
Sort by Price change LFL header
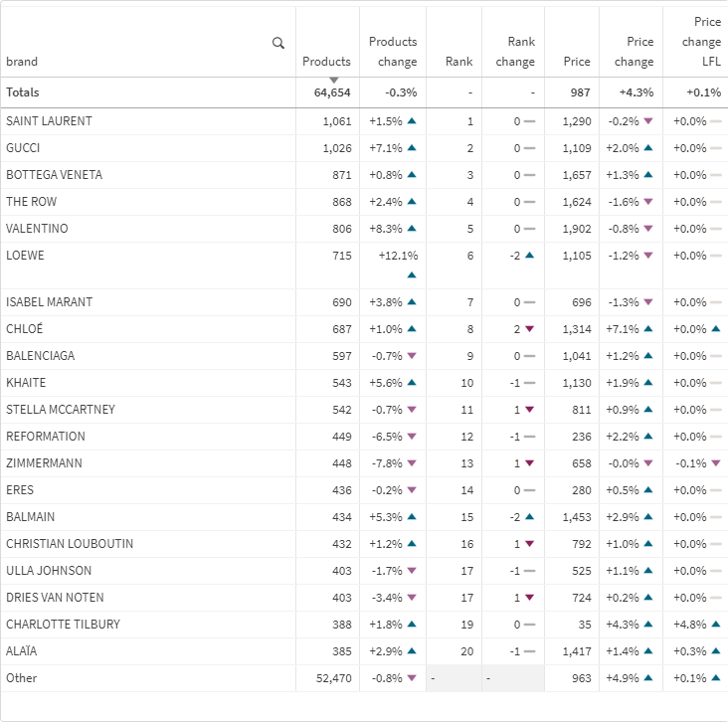point(701,42)
